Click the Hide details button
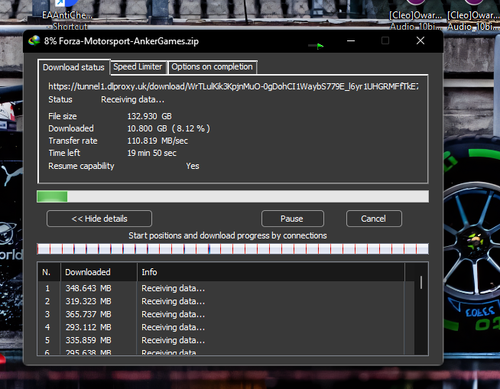 pyautogui.click(x=99, y=219)
